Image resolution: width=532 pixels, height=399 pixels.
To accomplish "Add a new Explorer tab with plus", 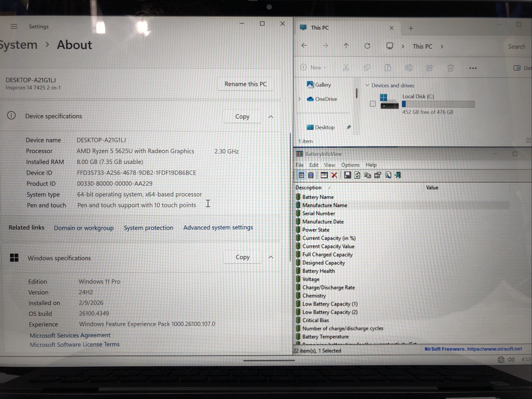I will tap(411, 28).
